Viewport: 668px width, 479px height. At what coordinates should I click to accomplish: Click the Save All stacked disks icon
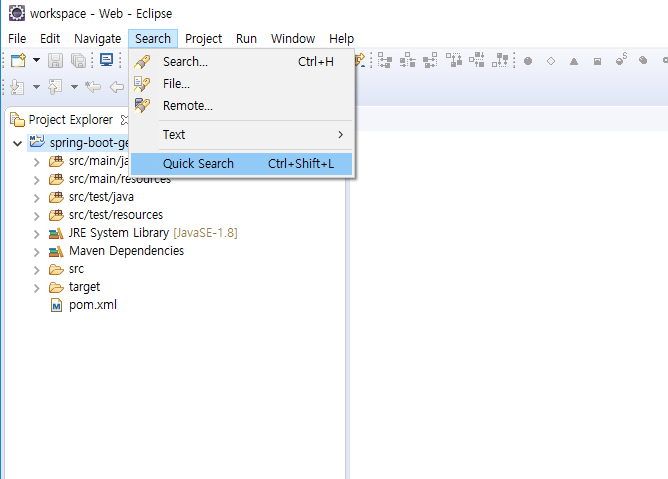click(79, 61)
